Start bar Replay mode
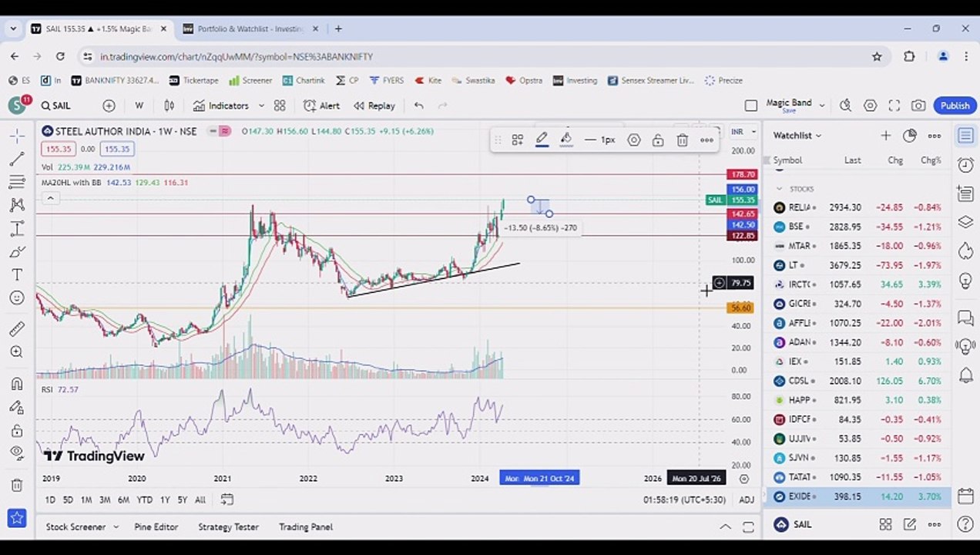This screenshot has width=980, height=555. (x=374, y=106)
